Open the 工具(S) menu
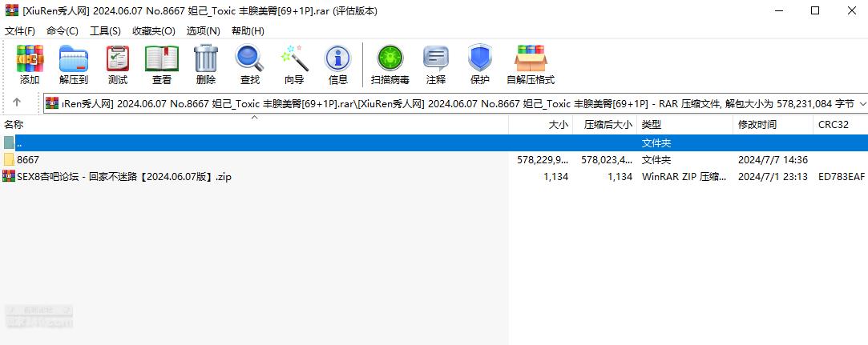The image size is (868, 345). point(105,31)
